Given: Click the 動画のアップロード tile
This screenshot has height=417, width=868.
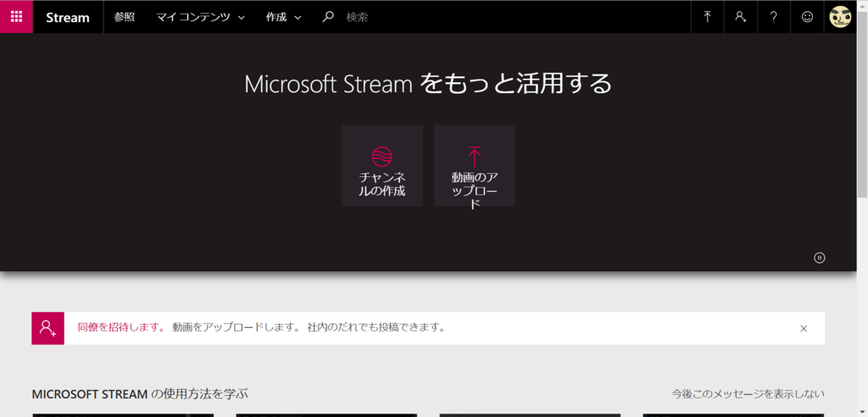Looking at the screenshot, I should pyautogui.click(x=475, y=165).
